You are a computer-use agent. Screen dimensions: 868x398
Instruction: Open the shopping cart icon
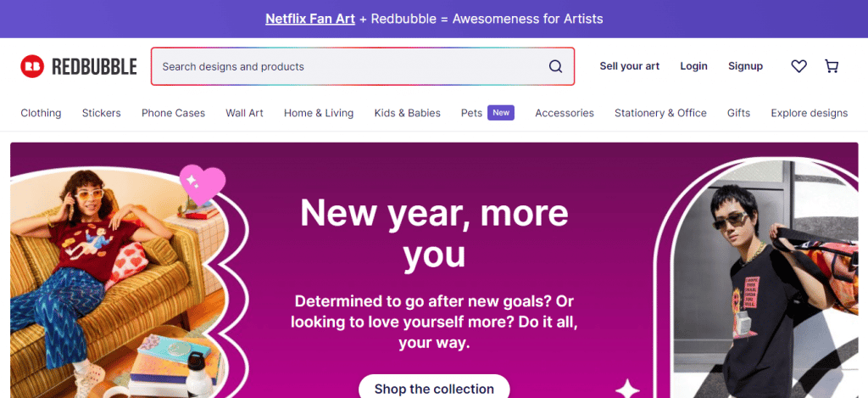[832, 66]
